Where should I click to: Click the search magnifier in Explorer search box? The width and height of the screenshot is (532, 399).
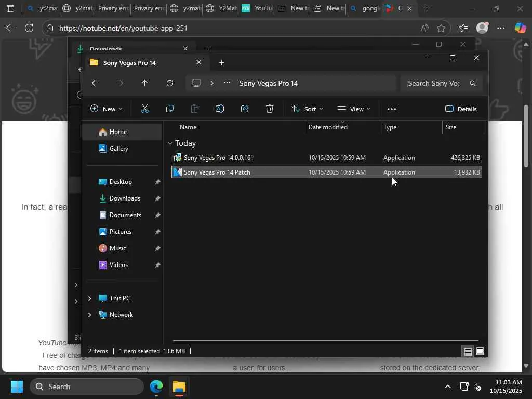click(473, 83)
